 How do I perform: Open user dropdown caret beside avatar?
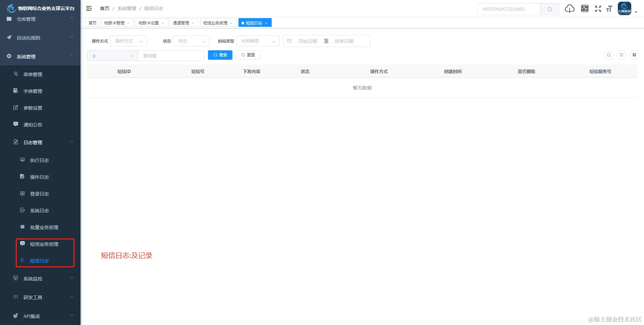(x=636, y=12)
